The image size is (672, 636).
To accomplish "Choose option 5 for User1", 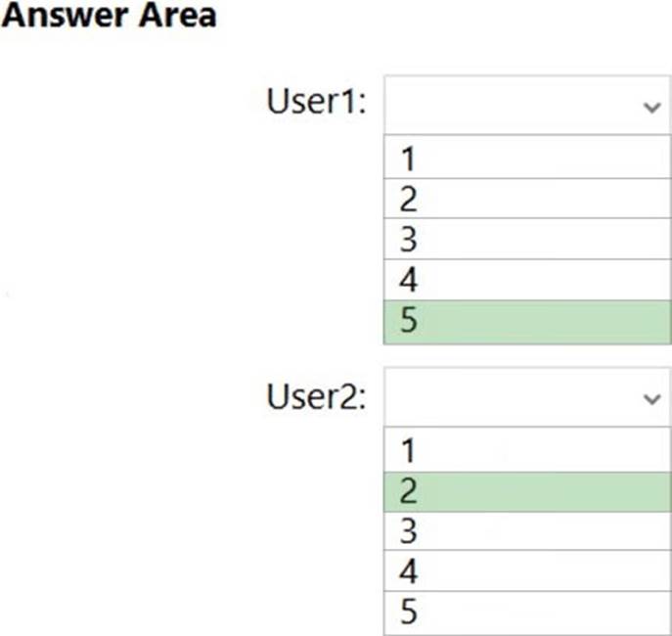I will 526,322.
